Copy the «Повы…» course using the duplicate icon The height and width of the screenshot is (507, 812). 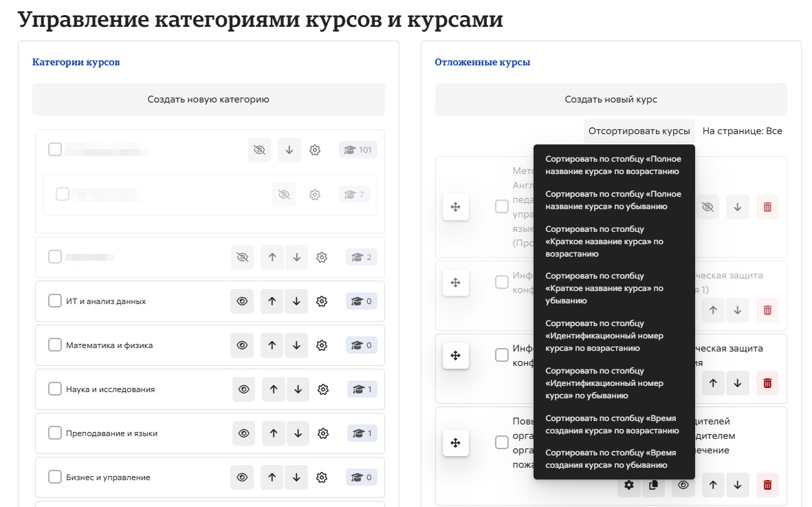[654, 485]
